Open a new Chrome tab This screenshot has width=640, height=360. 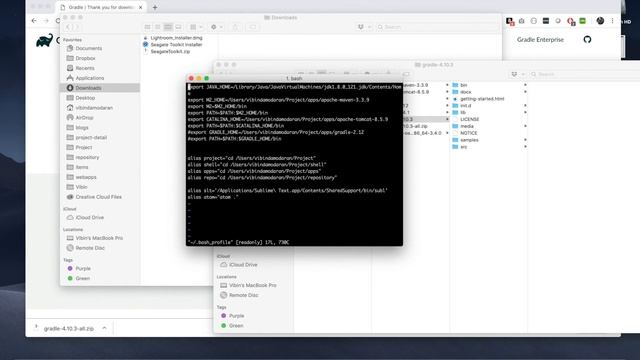(x=155, y=7)
